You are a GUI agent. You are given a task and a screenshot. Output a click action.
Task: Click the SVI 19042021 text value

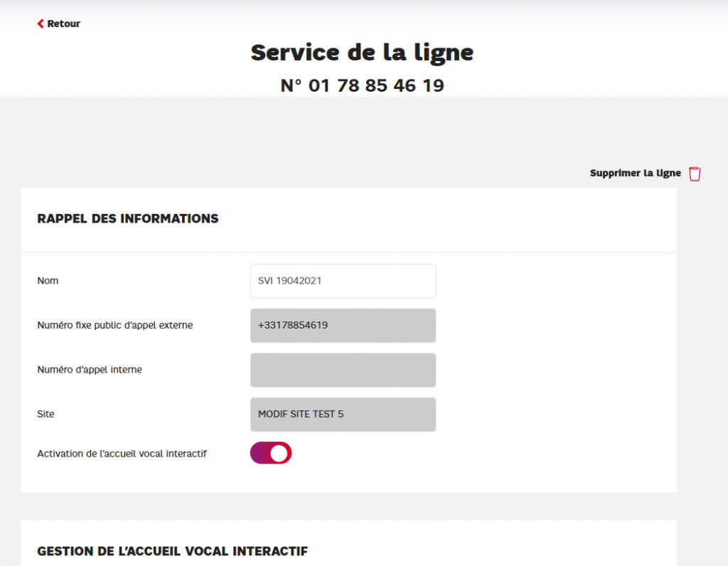click(x=290, y=281)
